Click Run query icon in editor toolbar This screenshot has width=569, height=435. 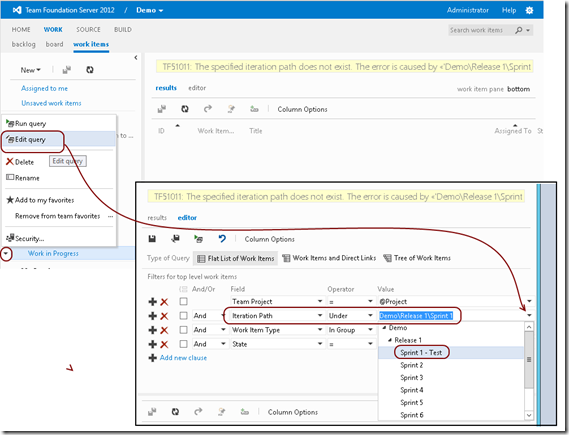198,239
